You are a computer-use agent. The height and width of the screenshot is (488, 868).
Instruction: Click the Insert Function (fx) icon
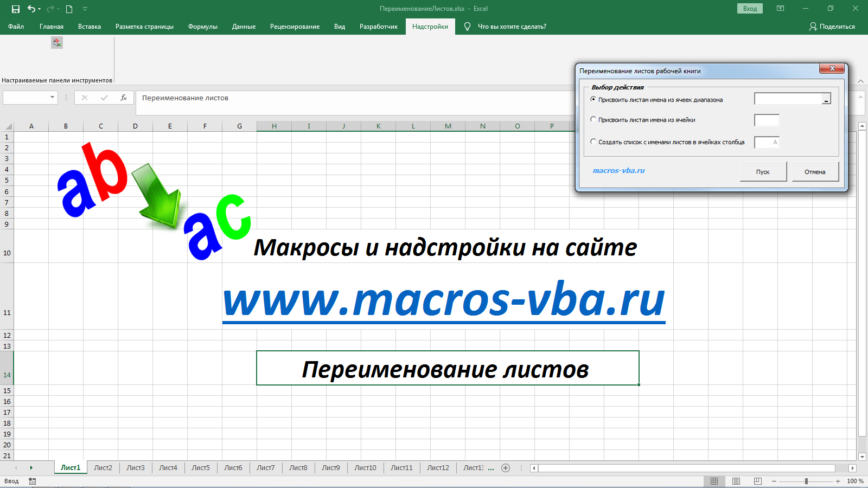pos(124,98)
